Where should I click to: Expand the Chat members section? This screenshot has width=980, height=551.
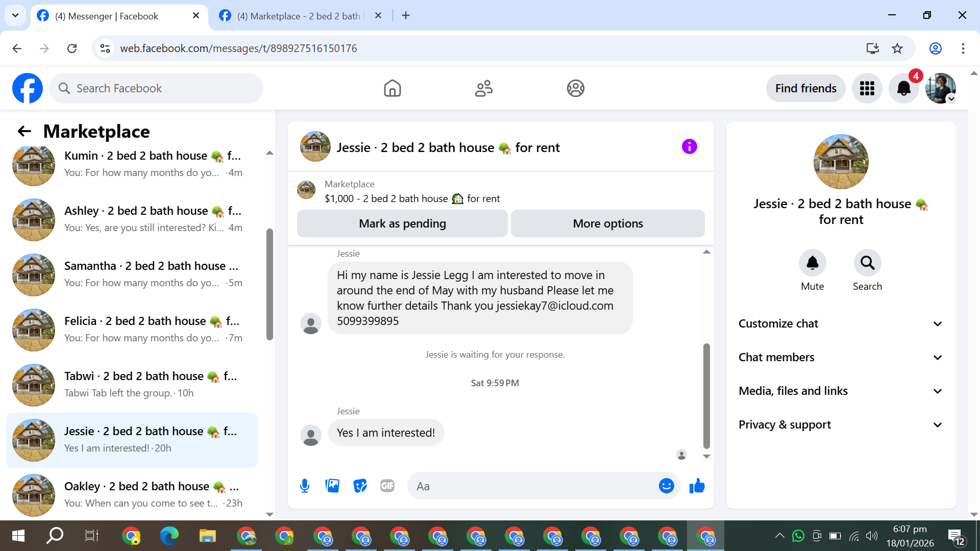[841, 357]
